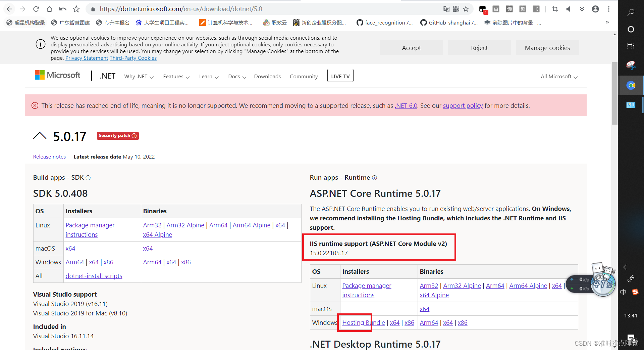644x350 pixels.
Task: Open the Downloads menu item
Action: (x=267, y=77)
